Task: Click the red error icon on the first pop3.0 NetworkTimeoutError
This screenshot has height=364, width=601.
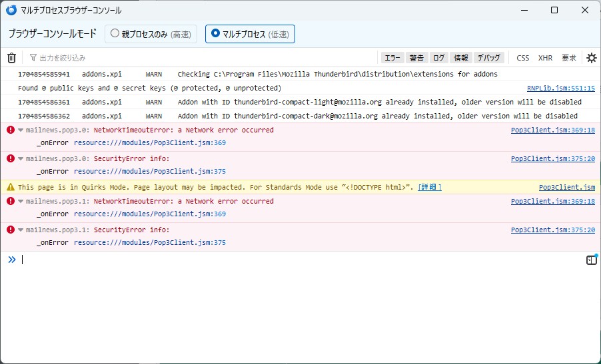Action: [11, 130]
